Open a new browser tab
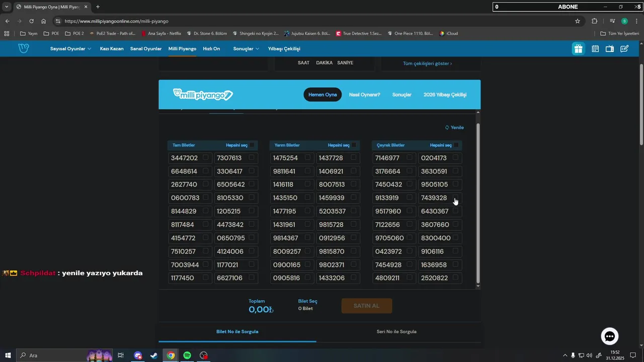This screenshot has width=644, height=362. pos(98,7)
